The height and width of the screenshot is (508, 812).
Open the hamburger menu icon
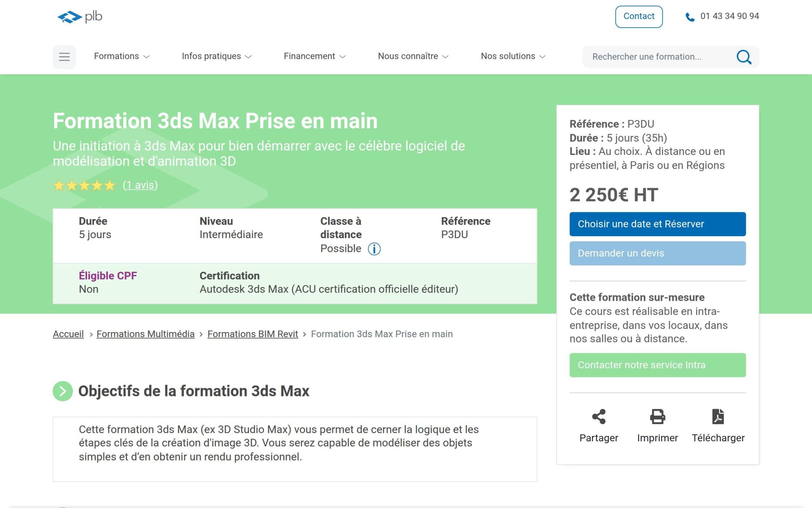(64, 57)
